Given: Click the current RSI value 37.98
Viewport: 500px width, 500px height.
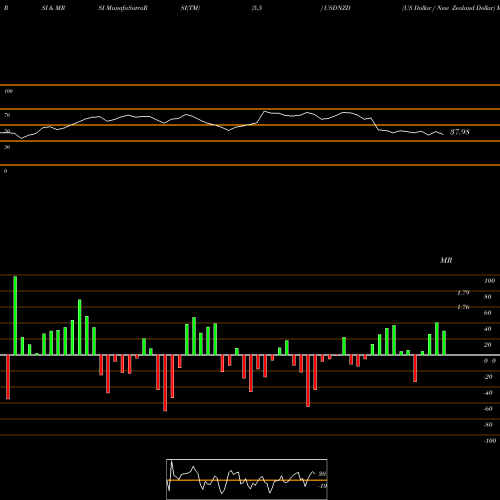Looking at the screenshot, I should pos(460,132).
